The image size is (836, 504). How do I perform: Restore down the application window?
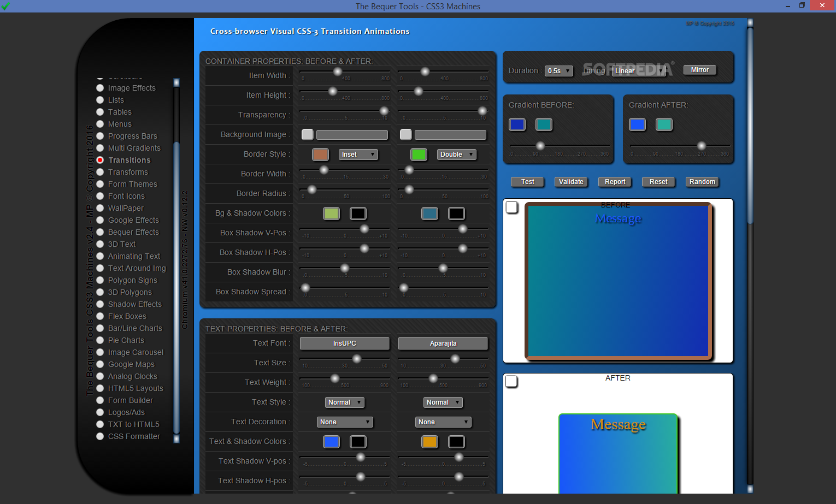click(x=802, y=5)
